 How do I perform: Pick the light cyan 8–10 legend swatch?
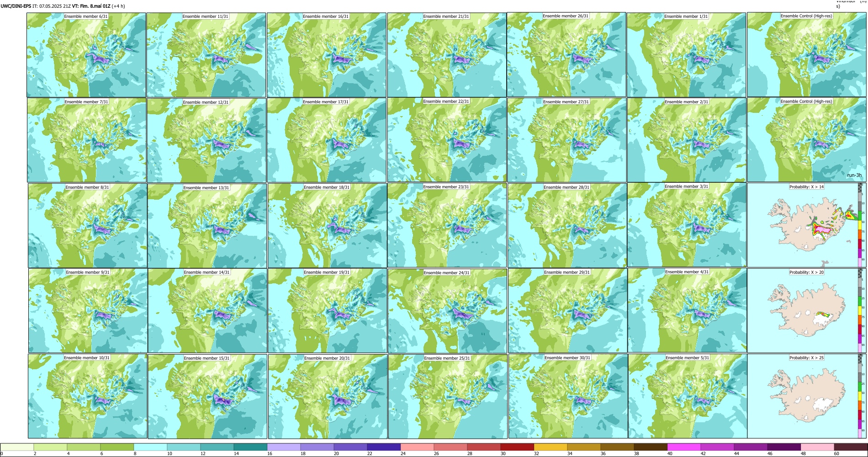[150, 447]
